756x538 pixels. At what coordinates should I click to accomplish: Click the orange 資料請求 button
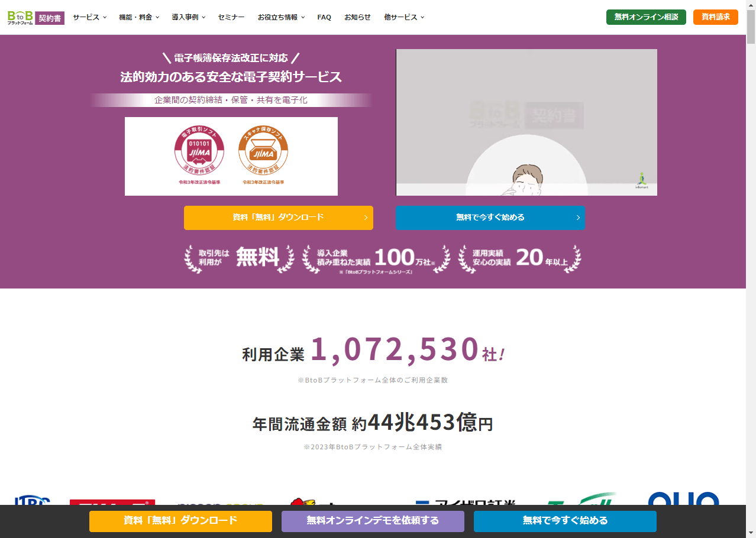point(715,17)
